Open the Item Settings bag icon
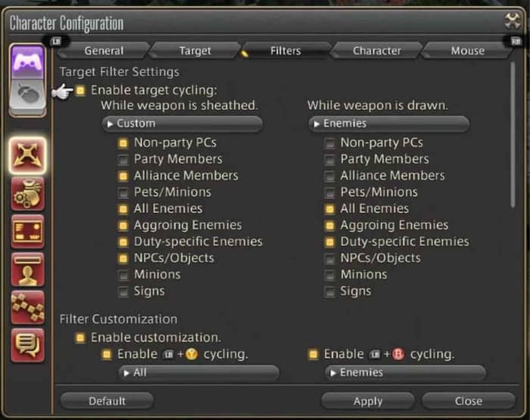The width and height of the screenshot is (530, 420). pyautogui.click(x=27, y=194)
